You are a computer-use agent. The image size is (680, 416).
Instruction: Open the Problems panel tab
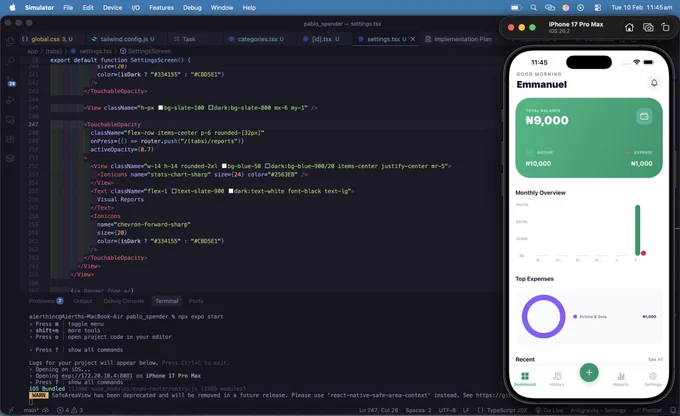point(46,301)
